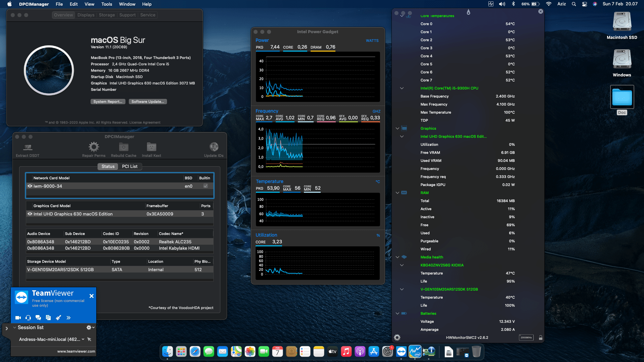Open Podcasts app in Dock
Image resolution: width=644 pixels, height=362 pixels.
click(360, 351)
